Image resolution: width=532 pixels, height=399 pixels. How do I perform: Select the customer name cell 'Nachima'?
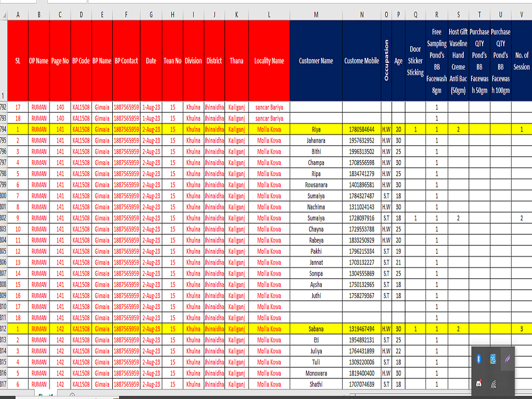pyautogui.click(x=316, y=207)
